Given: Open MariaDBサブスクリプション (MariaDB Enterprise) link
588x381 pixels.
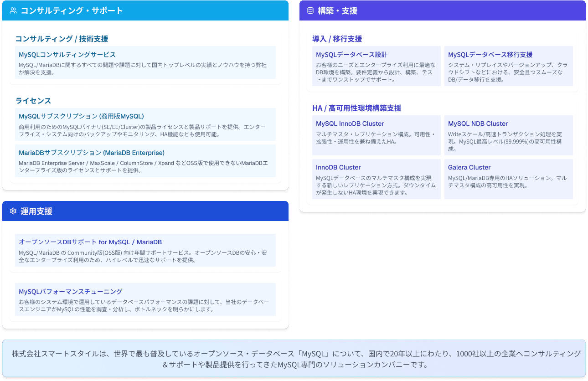Looking at the screenshot, I should 92,153.
